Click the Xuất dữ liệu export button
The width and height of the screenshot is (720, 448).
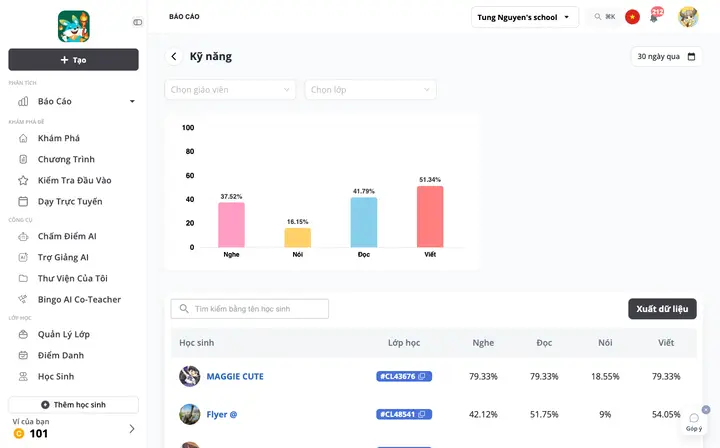[662, 309]
